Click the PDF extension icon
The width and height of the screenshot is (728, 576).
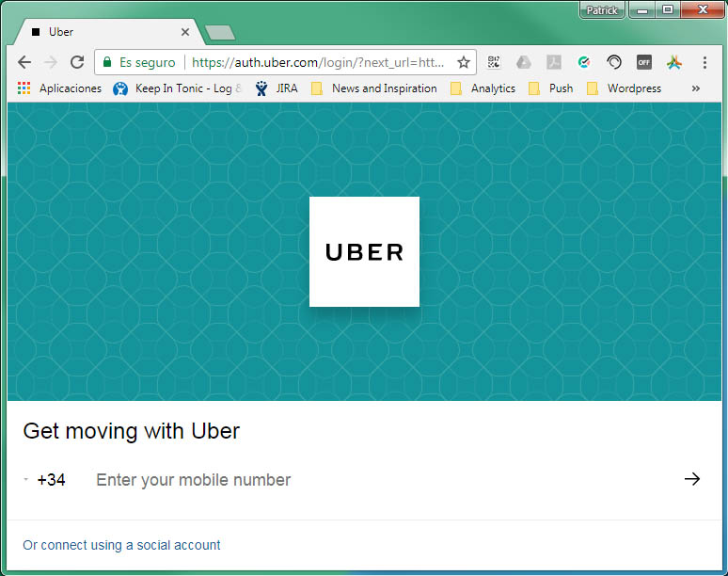[x=555, y=62]
